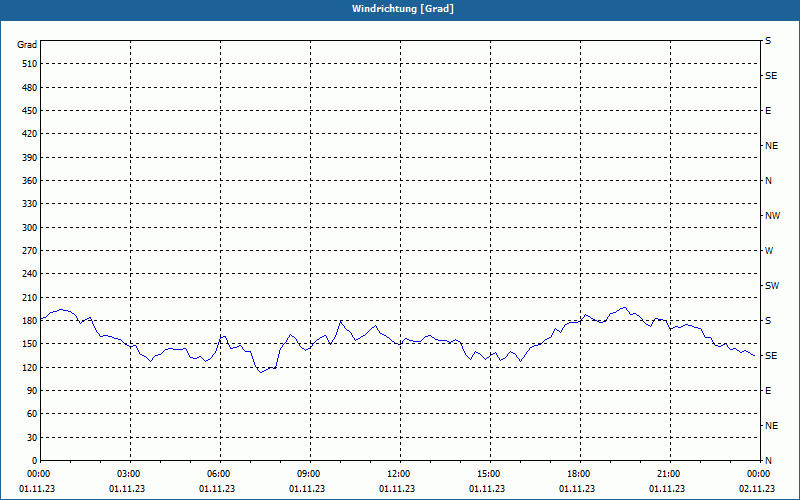800x500 pixels.
Task: Click the "N" compass label beside the 360 gridline
Action: pyautogui.click(x=768, y=181)
